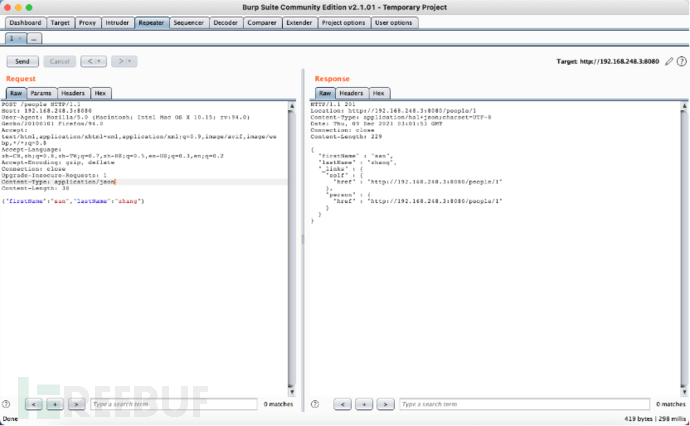The height and width of the screenshot is (426, 690).
Task: Switch to the Target tab
Action: (x=60, y=23)
